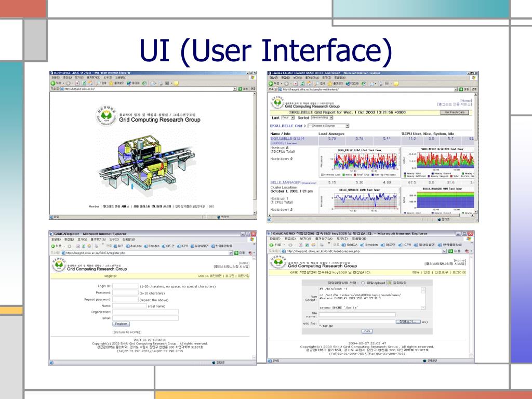
Task: Click Favorites star in Ganglia report window
Action: [x=330, y=84]
